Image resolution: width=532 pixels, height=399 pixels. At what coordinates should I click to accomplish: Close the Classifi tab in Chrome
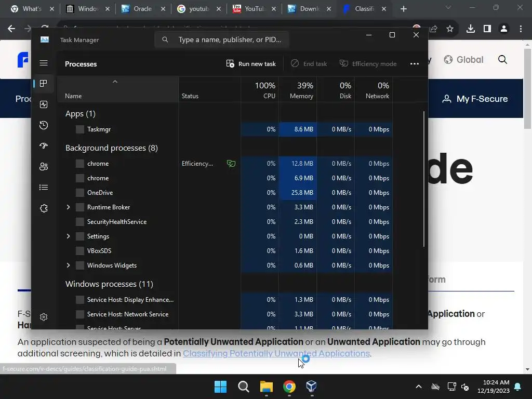[384, 9]
